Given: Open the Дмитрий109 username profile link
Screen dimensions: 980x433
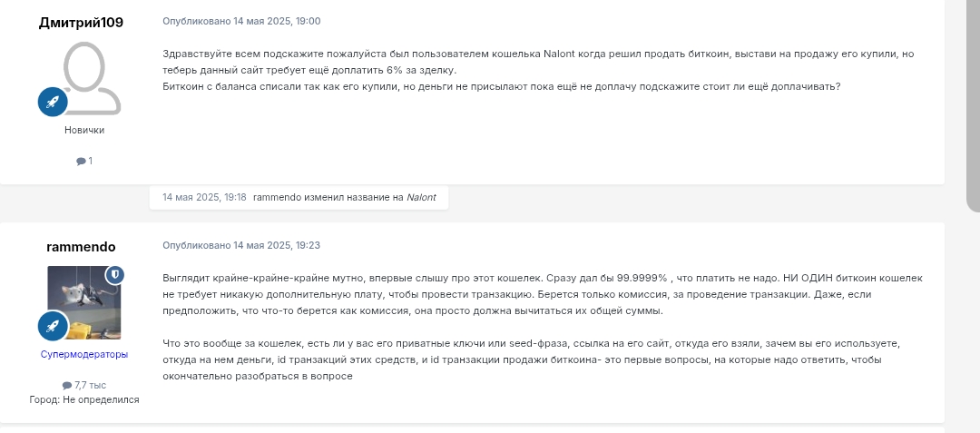Looking at the screenshot, I should point(82,23).
